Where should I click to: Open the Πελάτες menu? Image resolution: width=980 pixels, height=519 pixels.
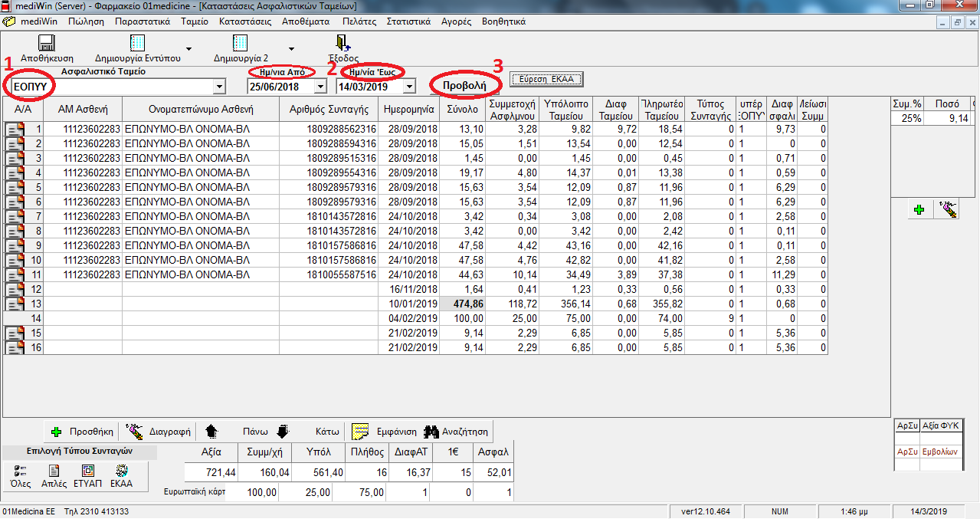[x=359, y=21]
